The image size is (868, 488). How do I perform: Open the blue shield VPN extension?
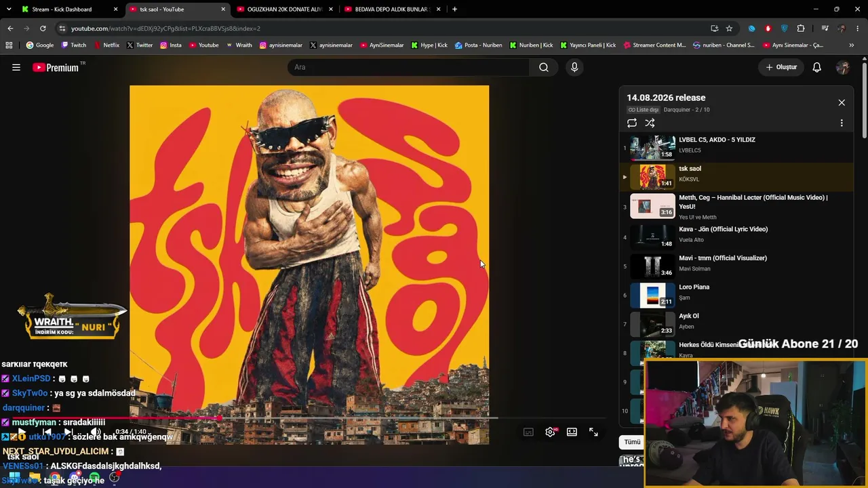[784, 28]
